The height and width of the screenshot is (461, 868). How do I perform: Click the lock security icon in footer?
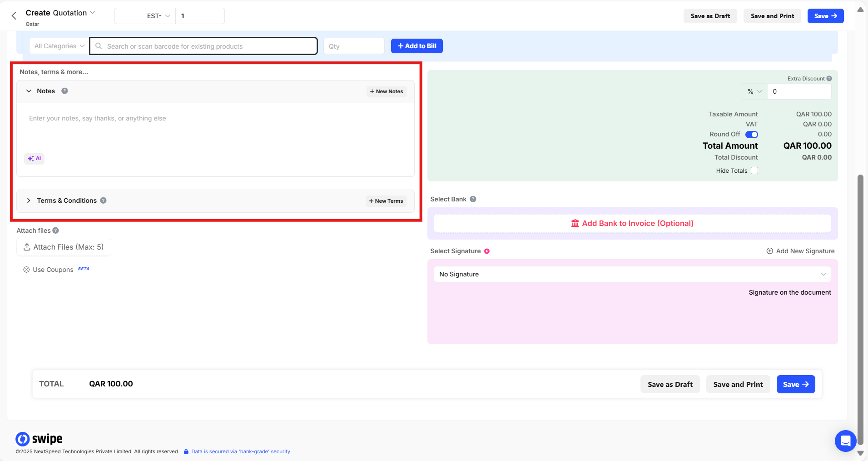pos(186,451)
